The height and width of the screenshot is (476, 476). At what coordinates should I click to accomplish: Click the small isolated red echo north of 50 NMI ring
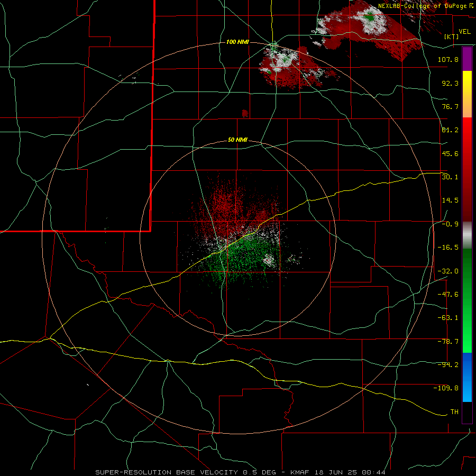point(245,114)
